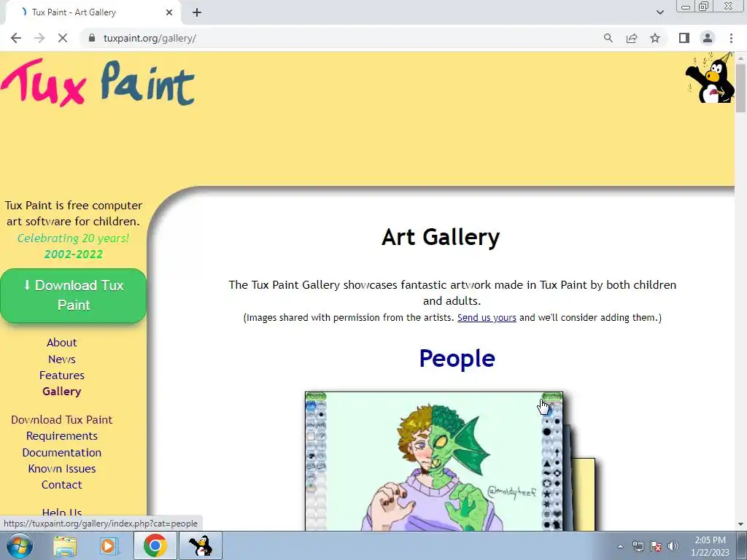Viewport: 747px width, 560px height.
Task: Click the People category heading
Action: (457, 358)
